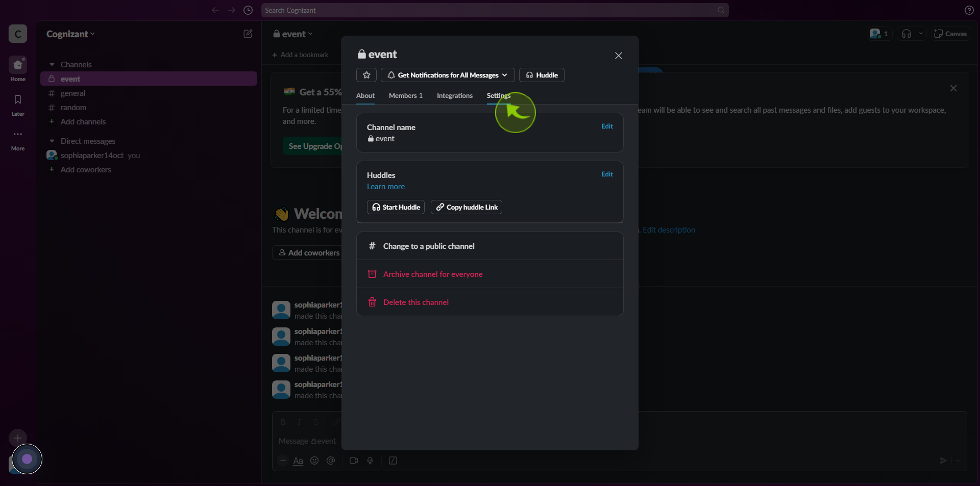Viewport: 980px width, 486px height.
Task: Open huddle options dropdown arrow
Action: tap(921, 34)
